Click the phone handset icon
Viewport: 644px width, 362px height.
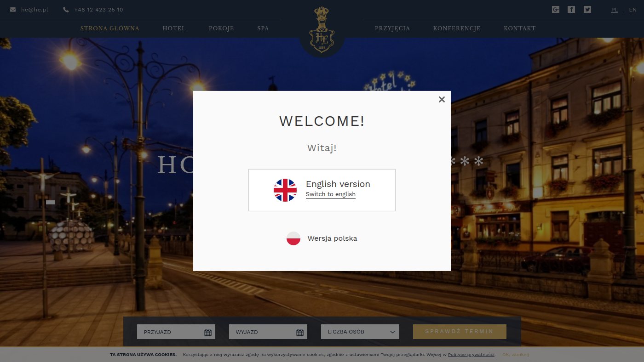click(66, 10)
